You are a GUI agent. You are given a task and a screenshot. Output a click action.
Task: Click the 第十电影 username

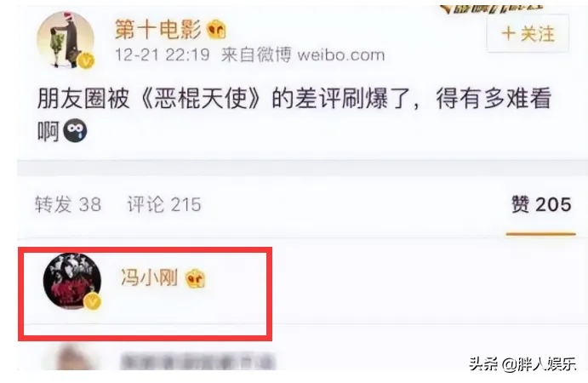[158, 30]
